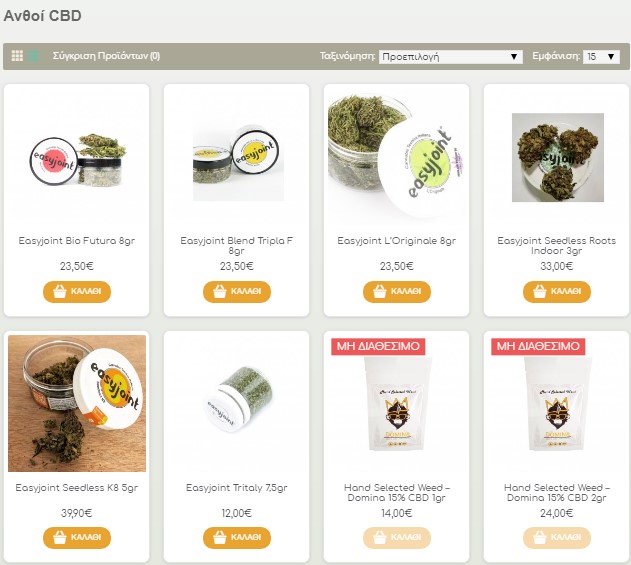Add Easyjoint Seedless K8 5gr to basket

coord(77,538)
